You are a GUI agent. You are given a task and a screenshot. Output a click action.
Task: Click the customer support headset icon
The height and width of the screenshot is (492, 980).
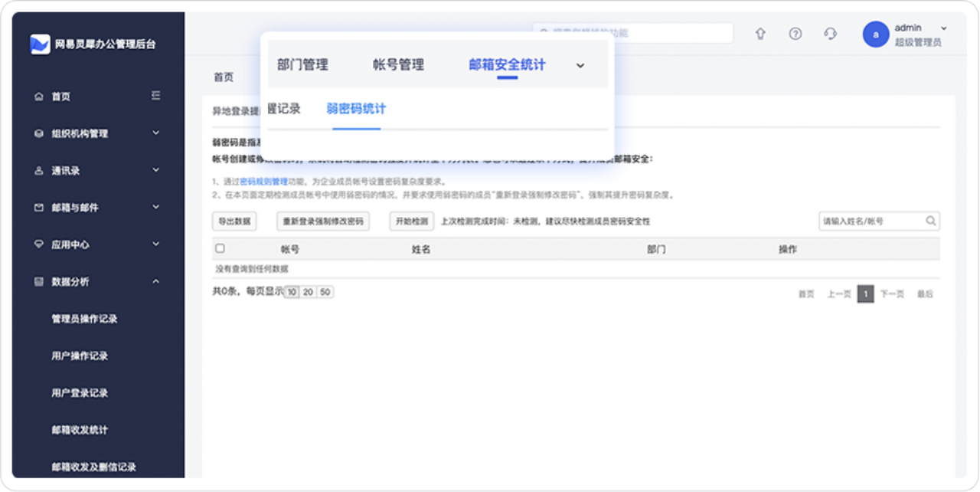point(830,34)
